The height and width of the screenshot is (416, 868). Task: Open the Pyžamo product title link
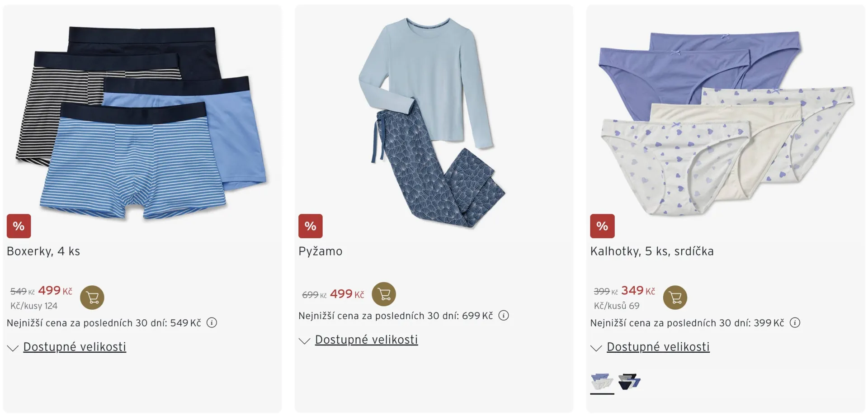pyautogui.click(x=321, y=251)
